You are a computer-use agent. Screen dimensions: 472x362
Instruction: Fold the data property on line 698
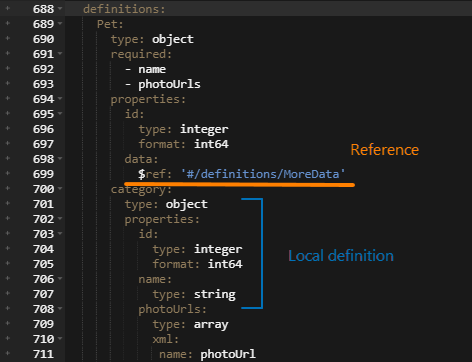(60, 158)
